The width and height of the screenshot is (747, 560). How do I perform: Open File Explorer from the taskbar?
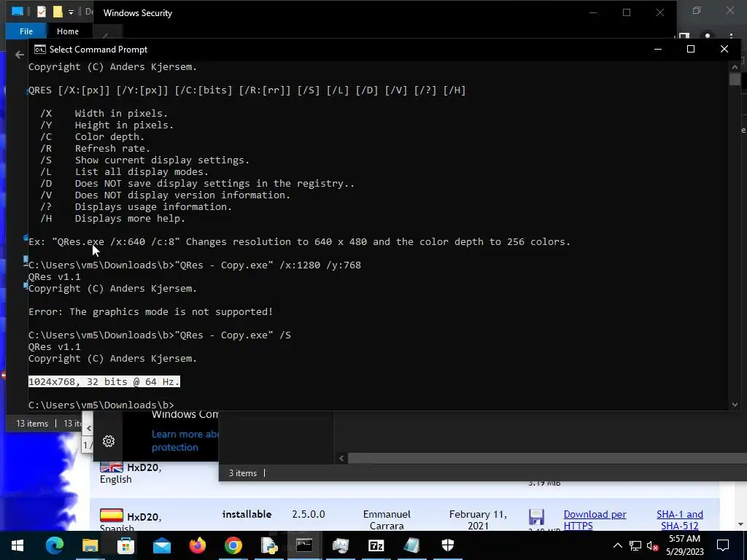point(90,545)
